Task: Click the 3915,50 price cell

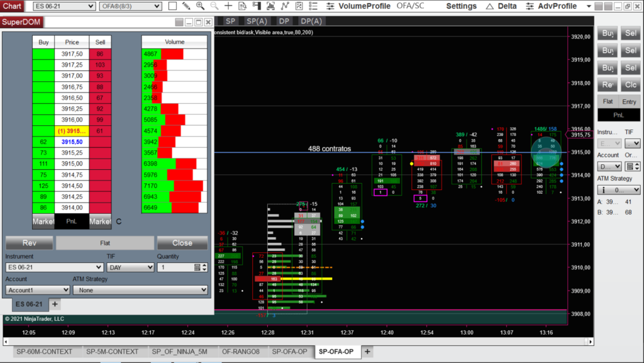Action: (x=72, y=142)
